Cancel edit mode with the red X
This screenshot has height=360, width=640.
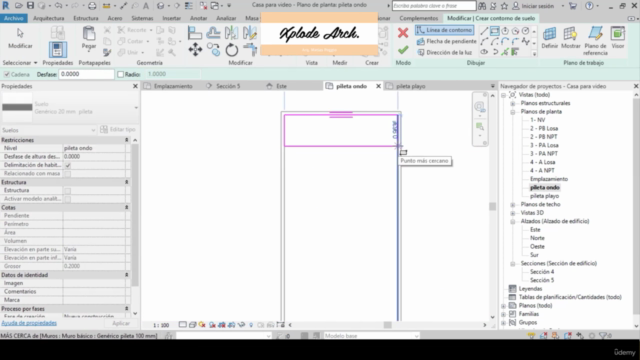(403, 33)
